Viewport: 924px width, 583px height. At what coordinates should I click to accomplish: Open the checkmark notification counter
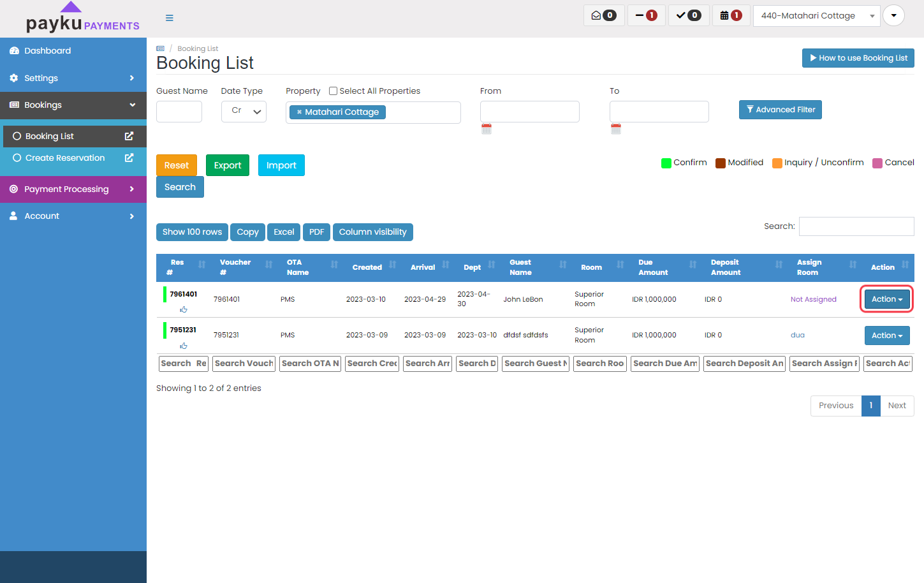click(x=689, y=15)
